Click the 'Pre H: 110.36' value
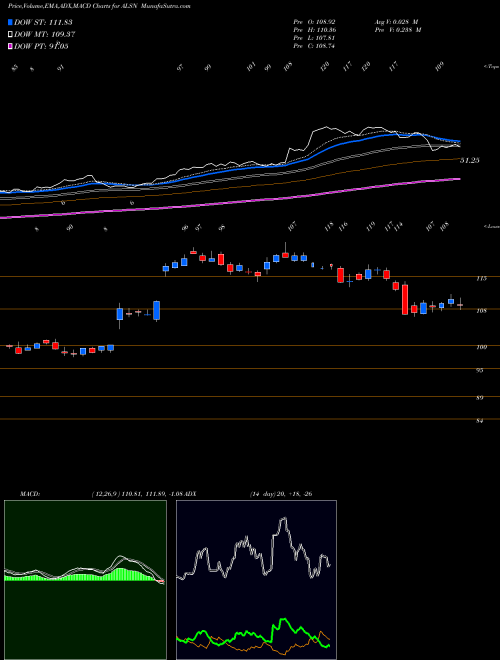This screenshot has height=660, width=500. coord(314,30)
